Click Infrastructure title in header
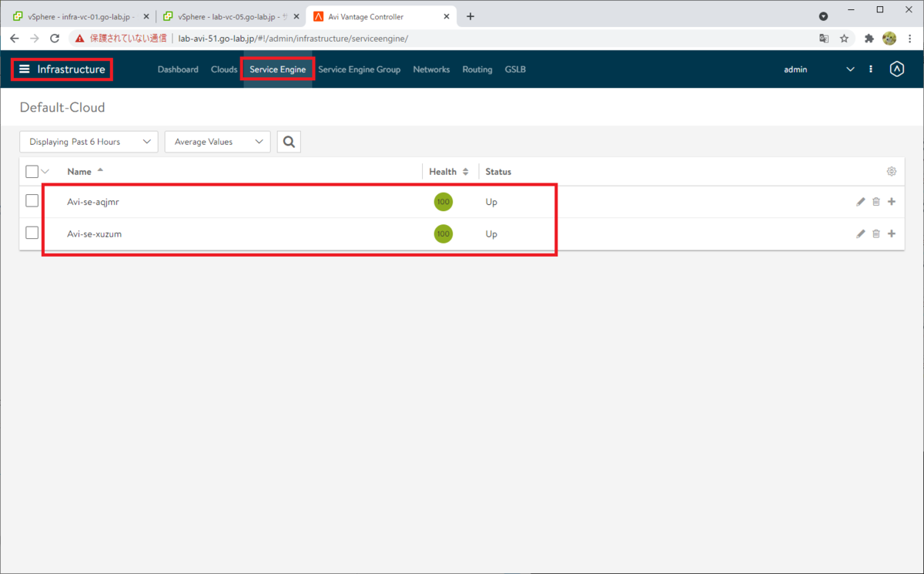This screenshot has height=574, width=924. [71, 69]
